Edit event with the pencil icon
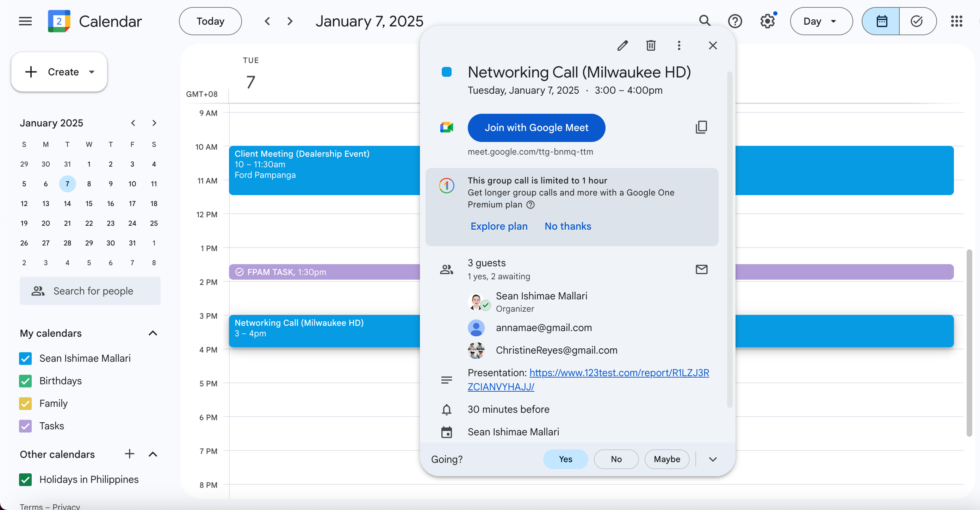The image size is (980, 510). [x=622, y=46]
